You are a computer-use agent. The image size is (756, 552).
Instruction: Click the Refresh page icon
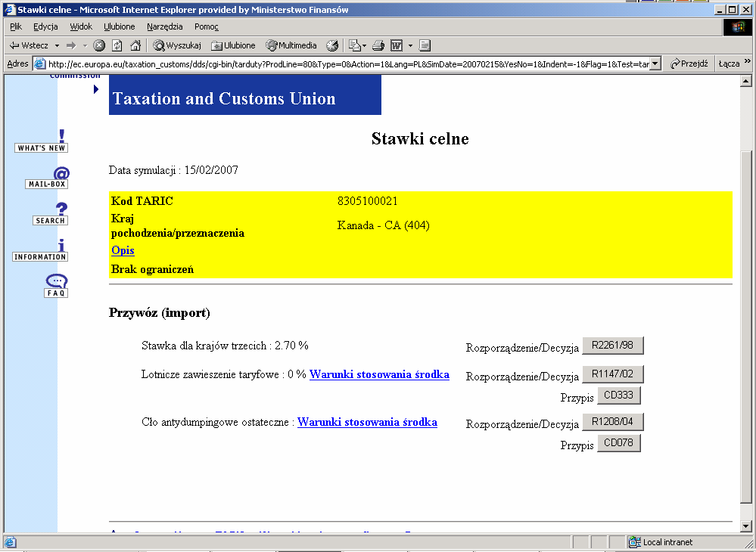tap(117, 45)
